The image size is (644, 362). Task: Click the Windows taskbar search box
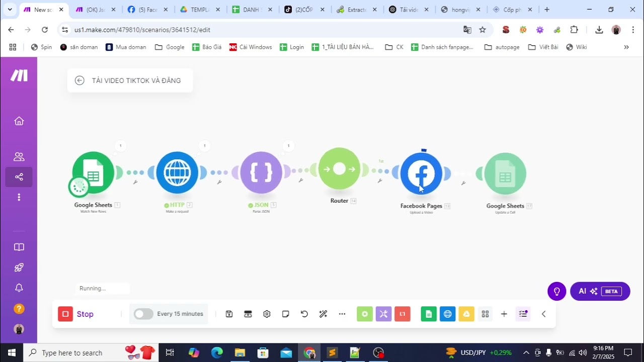(91, 352)
